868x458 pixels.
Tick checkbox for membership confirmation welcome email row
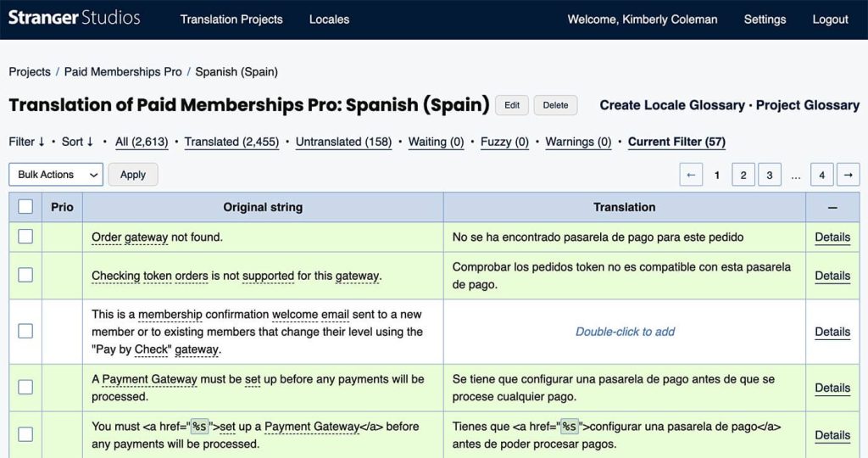(x=25, y=331)
